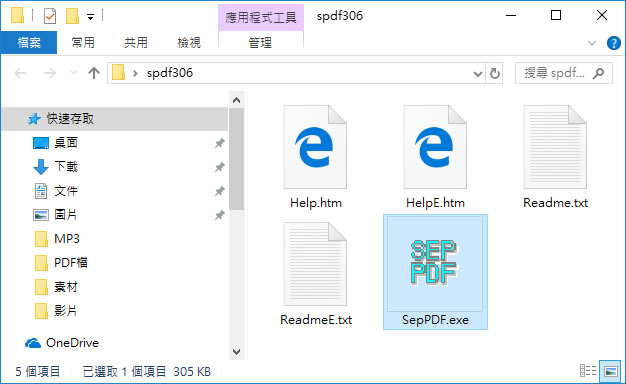626x384 pixels.
Task: Click the 應用程式工具 contextual tab header
Action: pos(261,18)
